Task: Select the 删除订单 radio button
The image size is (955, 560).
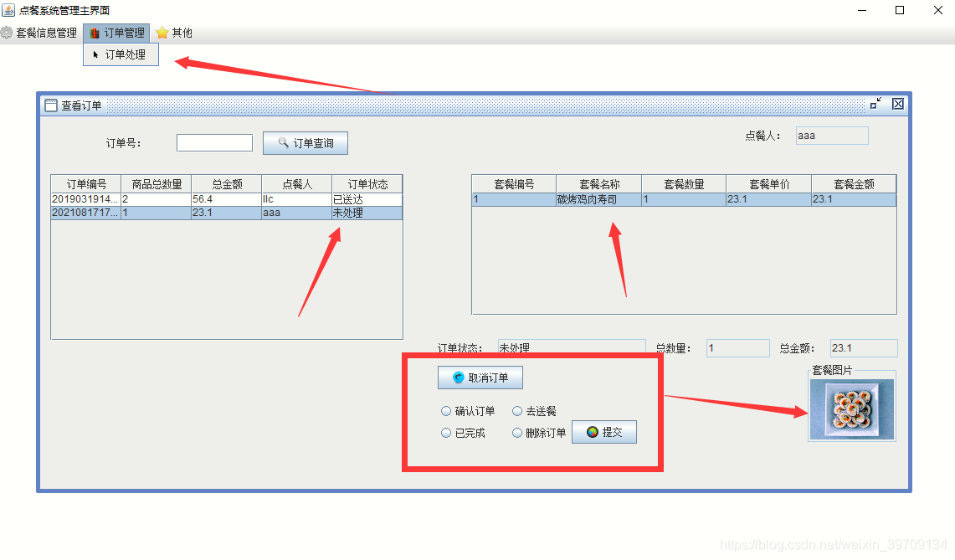Action: coord(517,434)
